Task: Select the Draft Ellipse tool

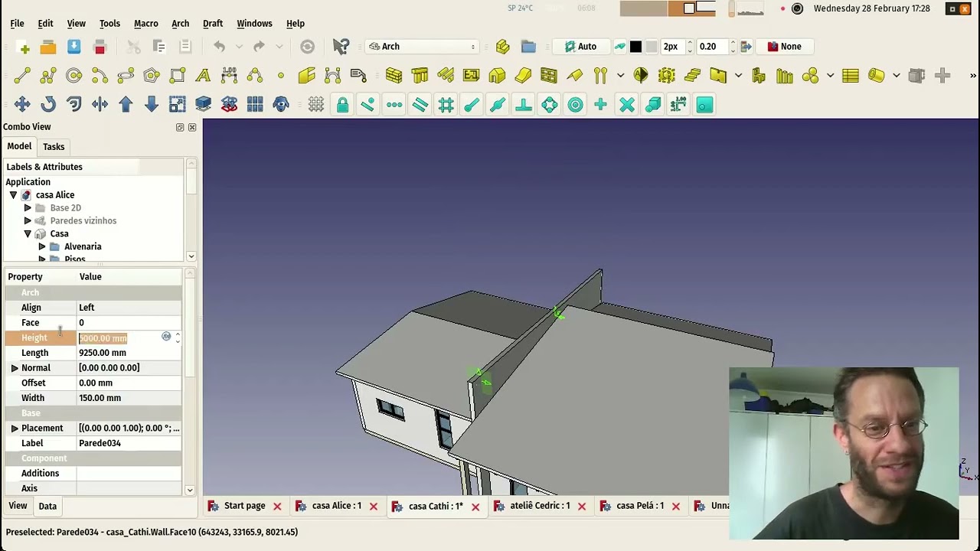Action: [x=126, y=75]
